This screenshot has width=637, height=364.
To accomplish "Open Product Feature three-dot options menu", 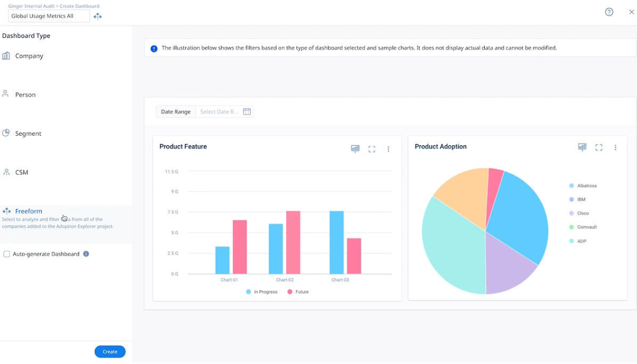I will point(388,149).
